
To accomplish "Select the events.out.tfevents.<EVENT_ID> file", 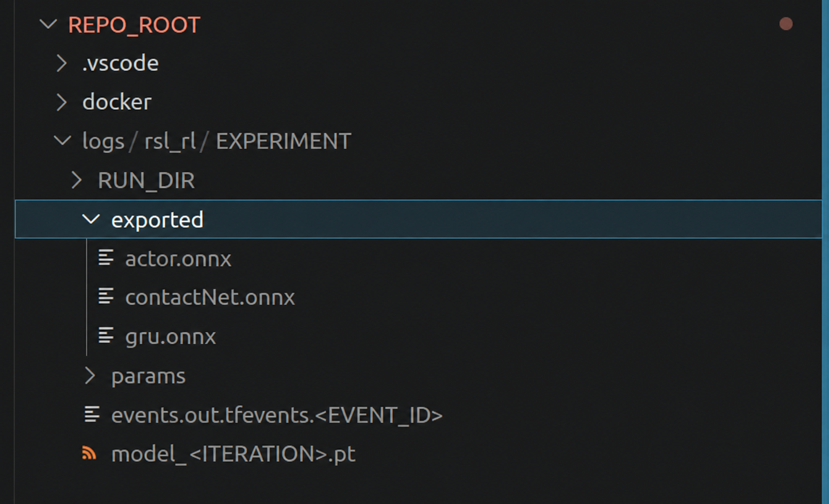I will coord(277,415).
